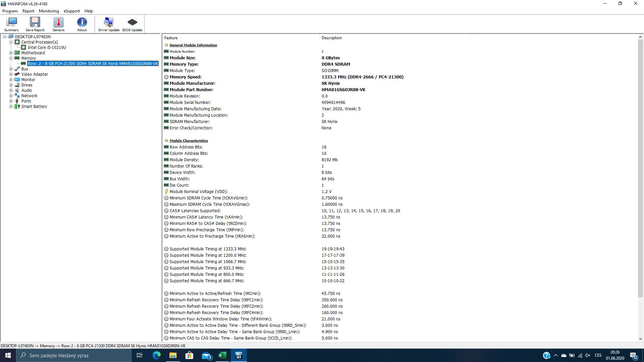This screenshot has height=362, width=644.
Task: Click the About info icon
Action: (x=82, y=24)
